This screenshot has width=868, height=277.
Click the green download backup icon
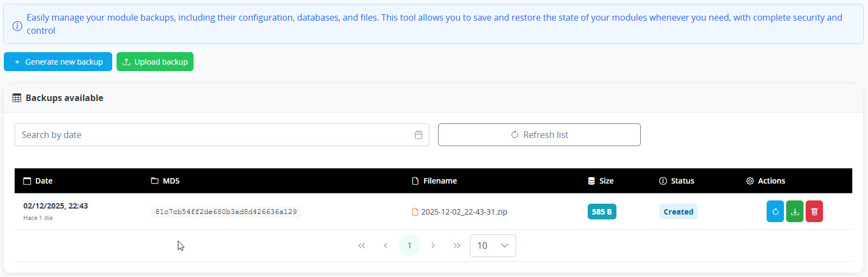click(795, 212)
